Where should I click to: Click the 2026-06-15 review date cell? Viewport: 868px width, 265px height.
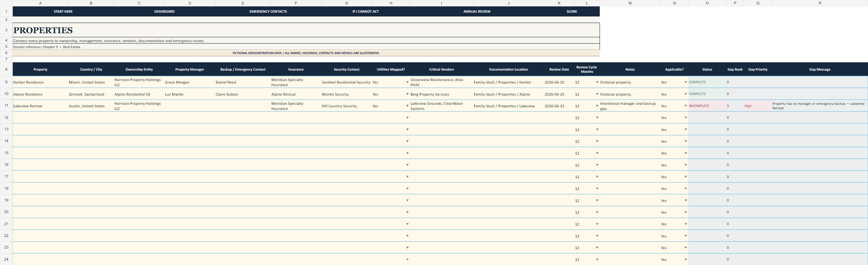coord(559,106)
